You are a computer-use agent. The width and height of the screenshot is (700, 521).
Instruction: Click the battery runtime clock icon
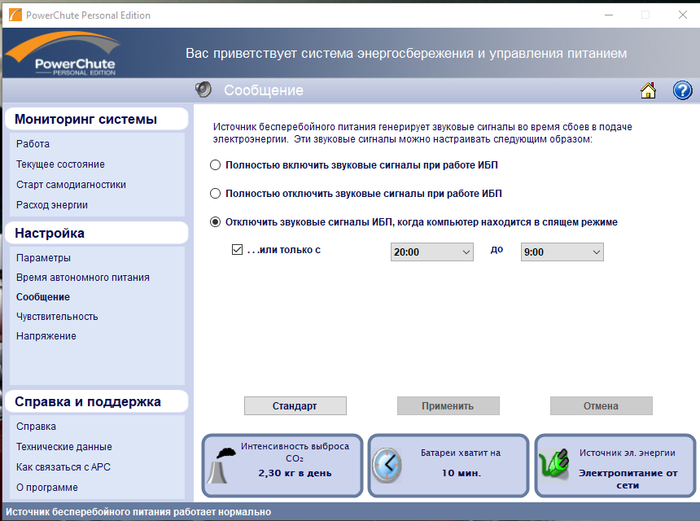387,465
